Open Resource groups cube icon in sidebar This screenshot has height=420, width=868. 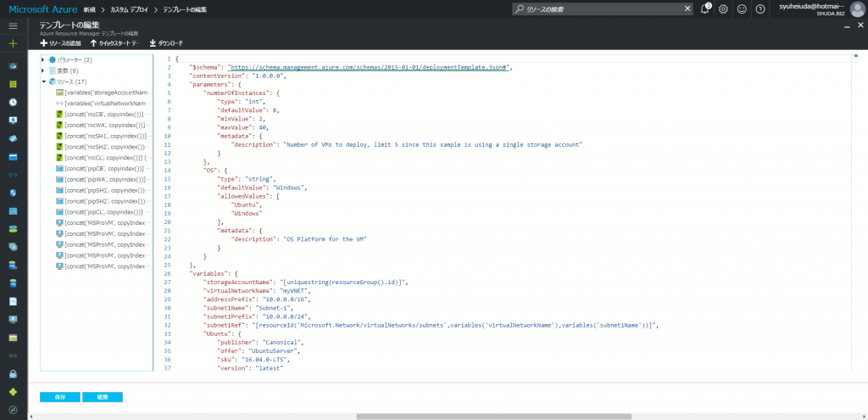point(14,65)
